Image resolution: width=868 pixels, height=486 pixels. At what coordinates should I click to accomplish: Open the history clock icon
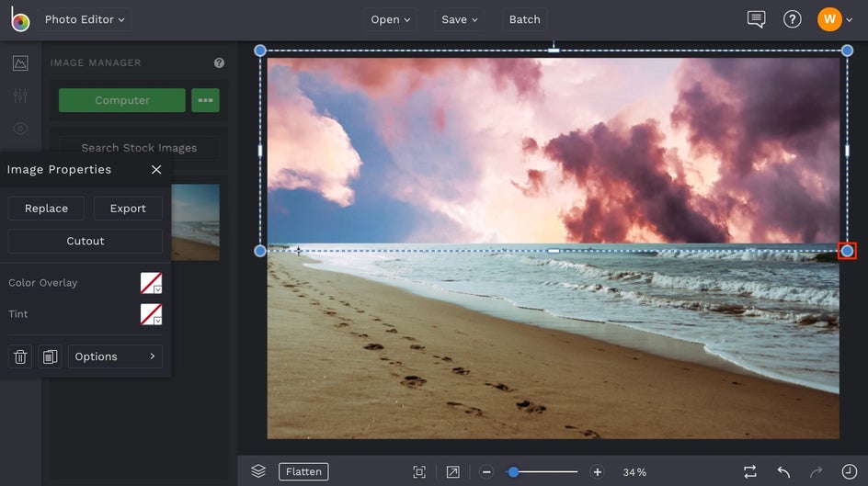[x=850, y=472]
